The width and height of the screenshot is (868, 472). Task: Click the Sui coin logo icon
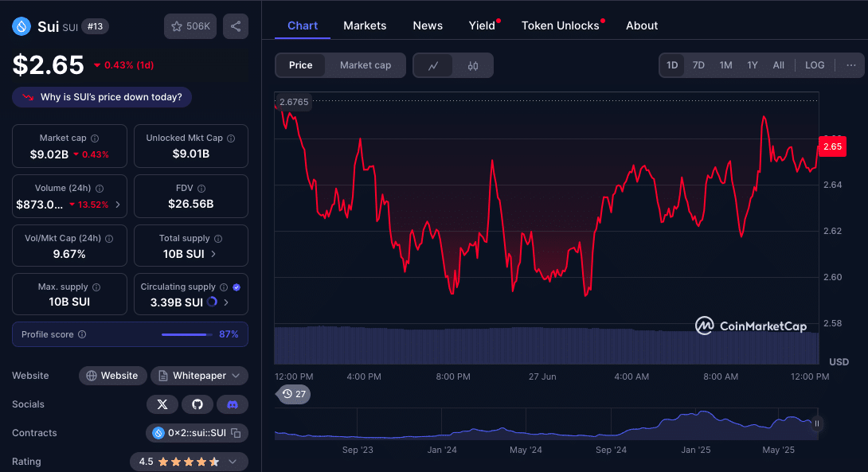(22, 26)
